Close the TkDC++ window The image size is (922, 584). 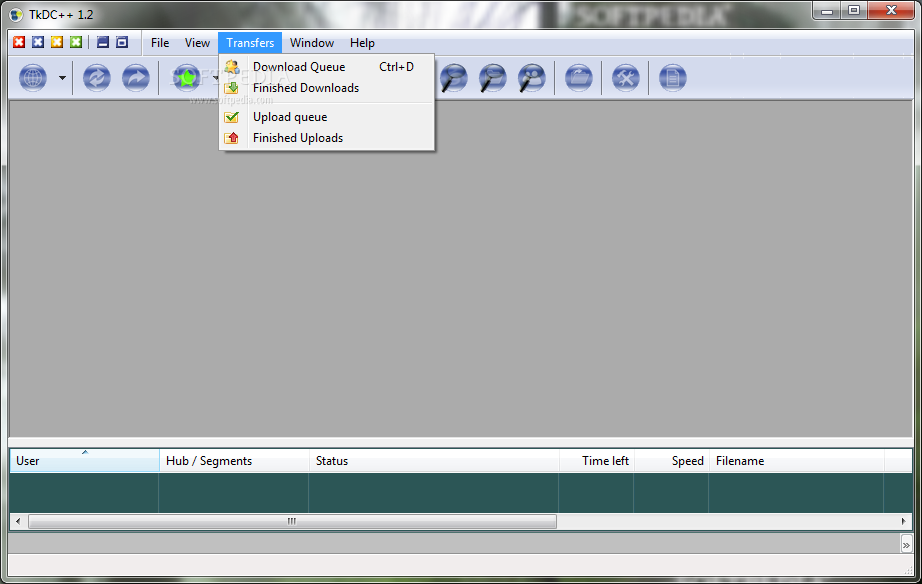(891, 11)
